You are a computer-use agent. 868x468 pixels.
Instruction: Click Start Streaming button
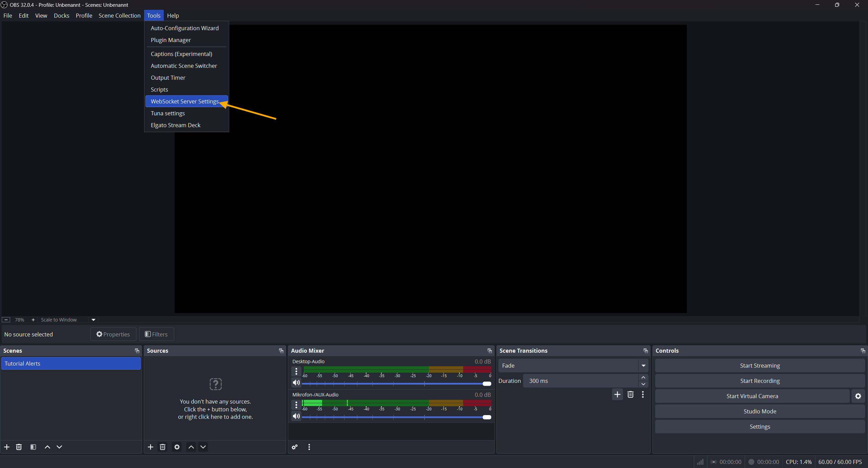point(759,366)
